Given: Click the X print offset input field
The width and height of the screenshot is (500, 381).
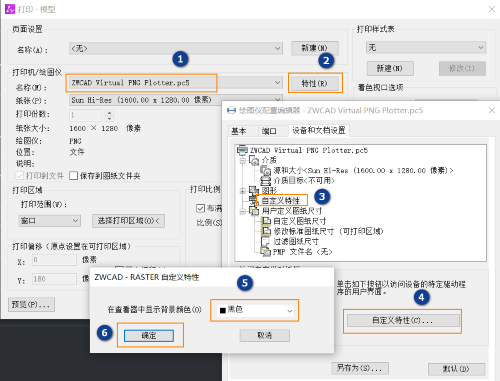Looking at the screenshot, I should tap(54, 260).
